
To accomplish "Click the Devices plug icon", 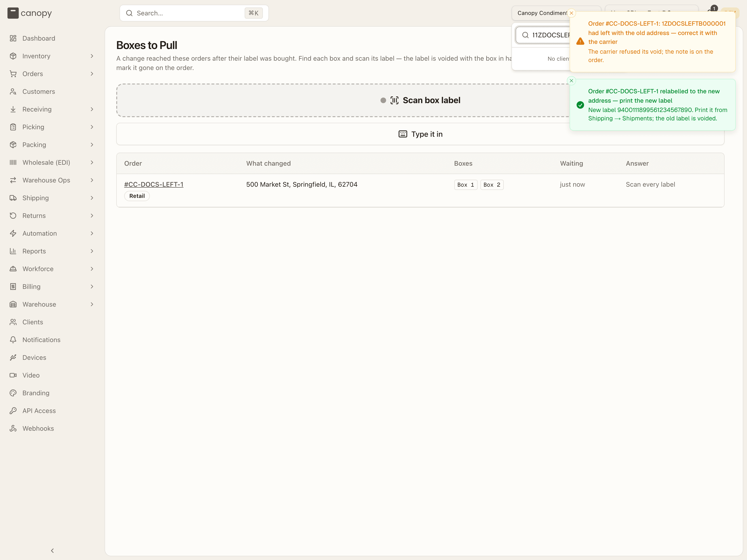I will [13, 357].
